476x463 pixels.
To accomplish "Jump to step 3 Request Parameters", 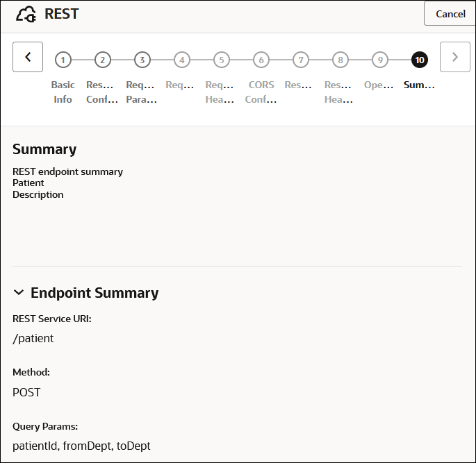I will coord(142,60).
